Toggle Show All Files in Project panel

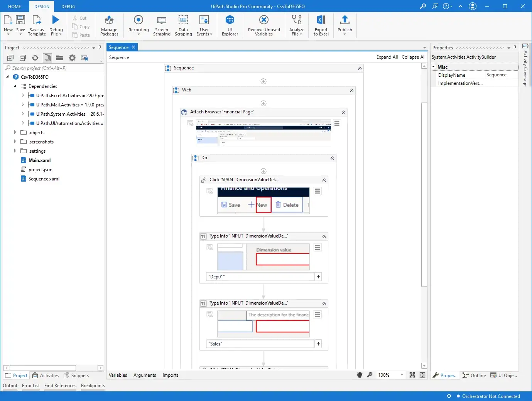click(47, 58)
